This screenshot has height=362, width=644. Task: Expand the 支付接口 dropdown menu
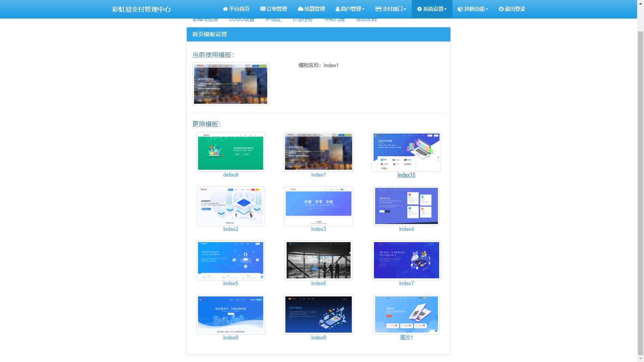tap(391, 9)
